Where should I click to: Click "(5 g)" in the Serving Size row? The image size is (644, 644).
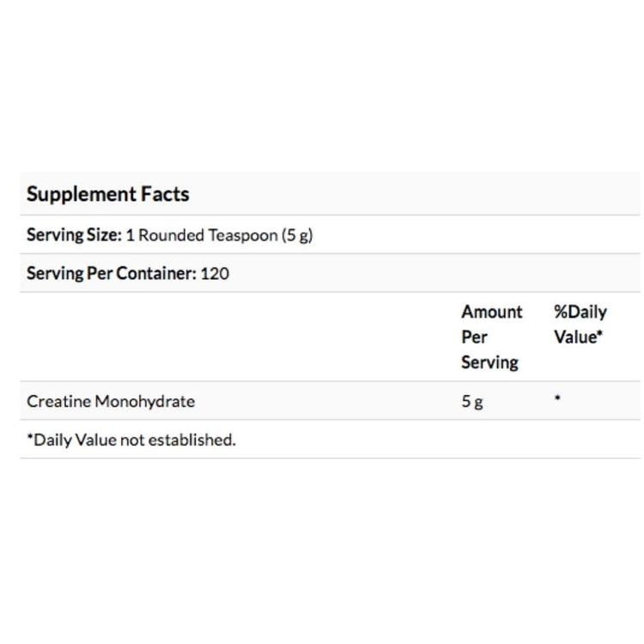pos(296,234)
